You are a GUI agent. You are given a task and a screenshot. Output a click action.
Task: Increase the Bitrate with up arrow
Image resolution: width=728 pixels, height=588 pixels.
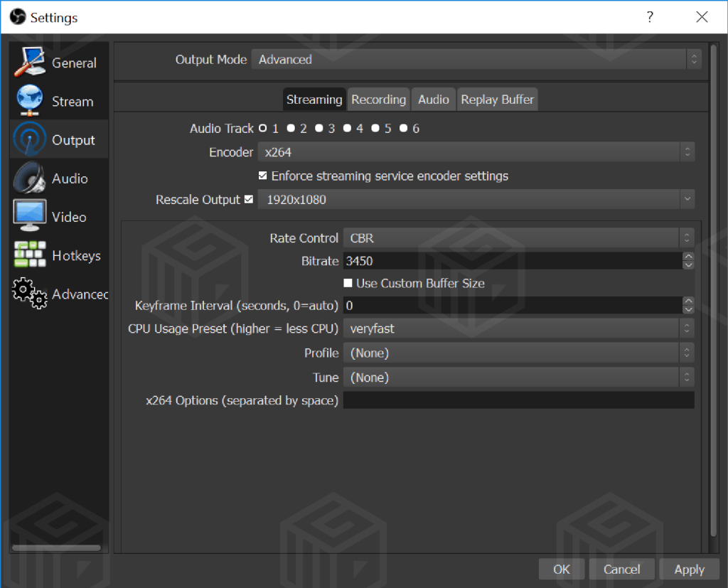pos(688,257)
